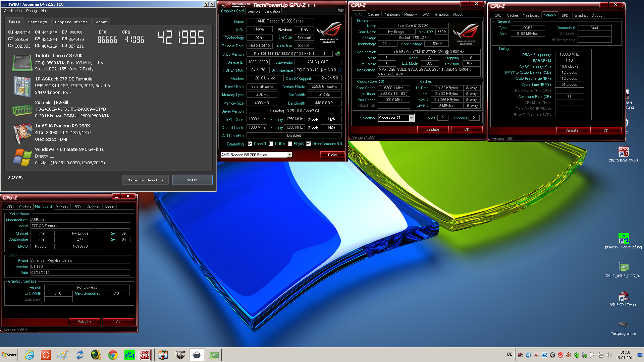Toggle the PhysX checkbox in GPU-Z
This screenshot has width=644, height=362.
(x=290, y=144)
